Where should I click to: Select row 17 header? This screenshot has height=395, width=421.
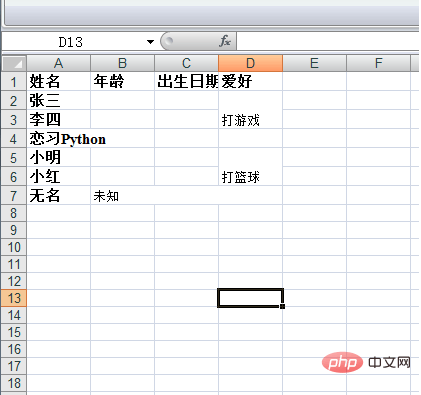tap(14, 366)
